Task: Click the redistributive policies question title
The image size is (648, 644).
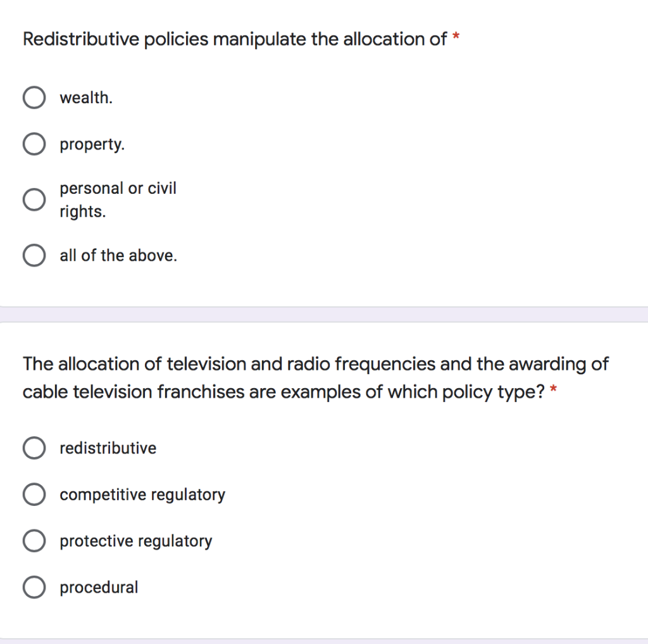Action: [x=234, y=39]
